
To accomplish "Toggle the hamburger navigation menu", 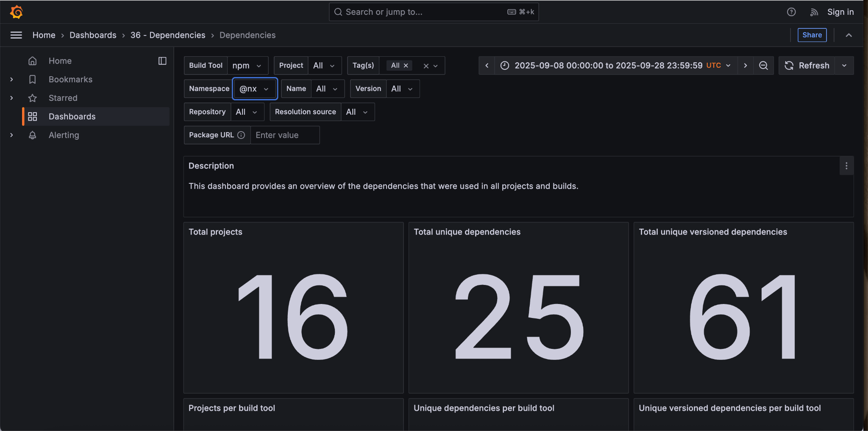I will pos(16,35).
